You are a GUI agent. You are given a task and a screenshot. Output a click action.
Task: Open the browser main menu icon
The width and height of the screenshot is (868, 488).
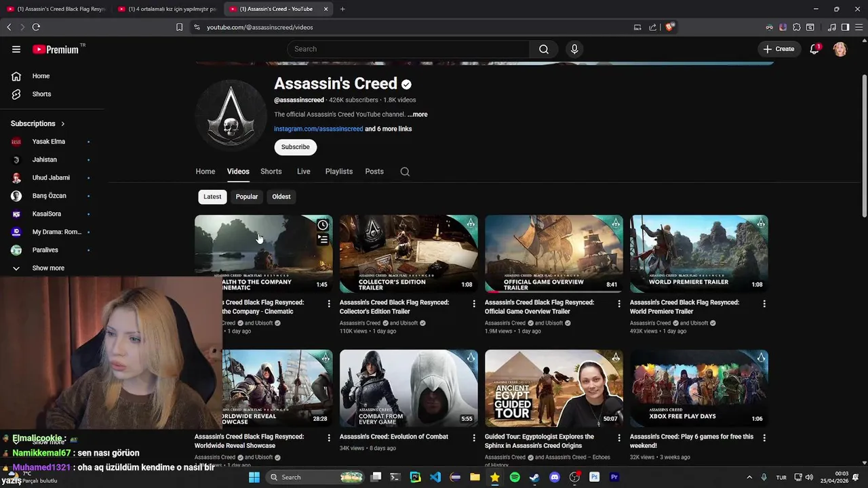859,27
